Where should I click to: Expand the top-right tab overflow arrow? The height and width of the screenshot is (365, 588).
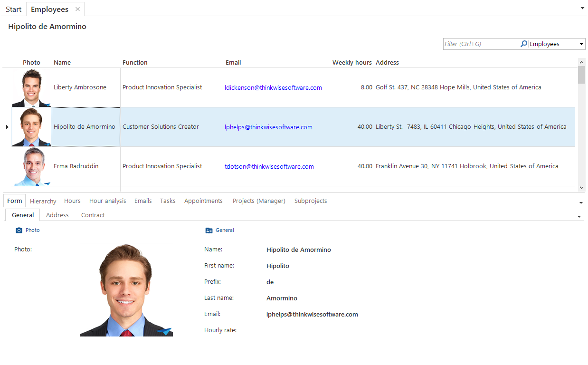click(x=582, y=8)
